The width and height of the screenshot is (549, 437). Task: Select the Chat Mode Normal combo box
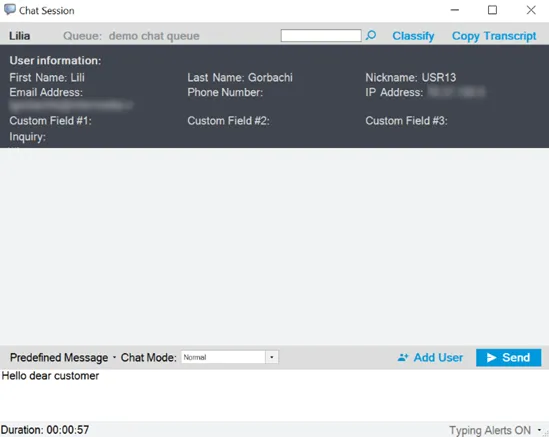tap(230, 357)
